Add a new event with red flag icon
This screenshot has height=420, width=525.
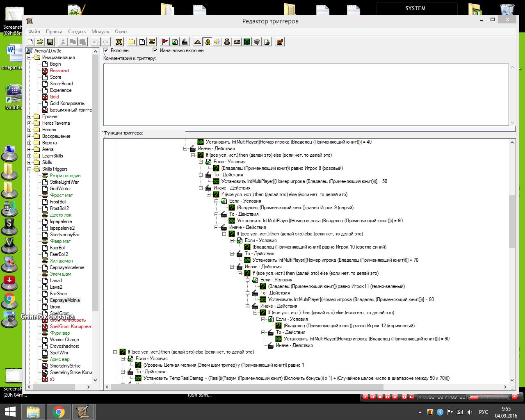click(x=164, y=42)
